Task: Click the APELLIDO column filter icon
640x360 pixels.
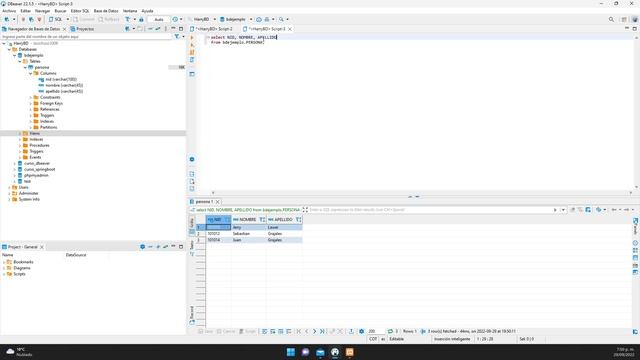Action: [x=298, y=220]
